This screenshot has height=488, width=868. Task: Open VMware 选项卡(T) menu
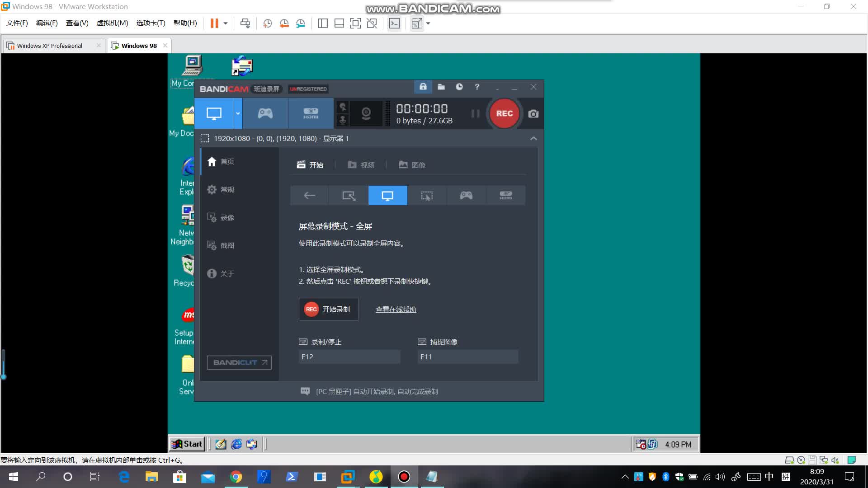click(151, 23)
